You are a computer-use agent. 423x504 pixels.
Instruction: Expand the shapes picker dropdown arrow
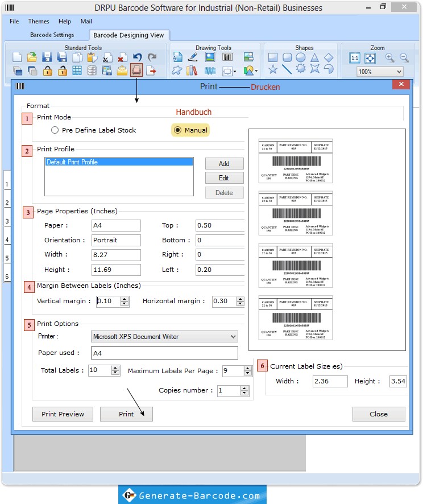[256, 71]
